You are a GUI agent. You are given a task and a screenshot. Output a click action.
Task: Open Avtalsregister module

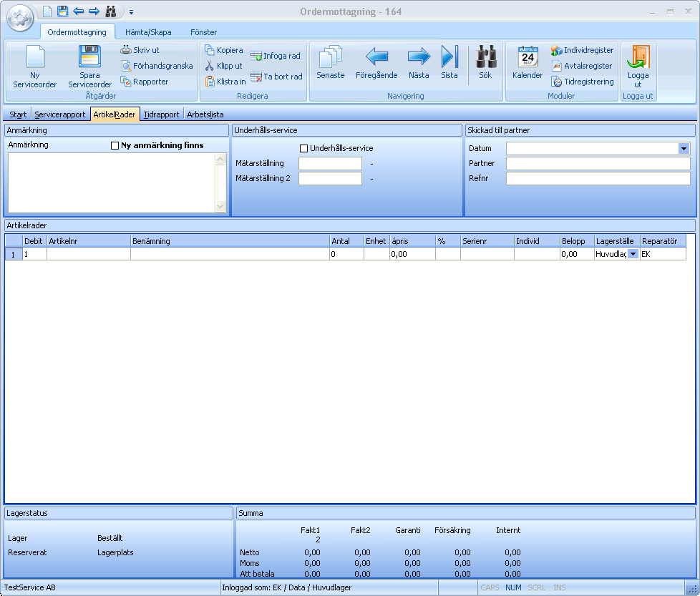click(x=582, y=66)
